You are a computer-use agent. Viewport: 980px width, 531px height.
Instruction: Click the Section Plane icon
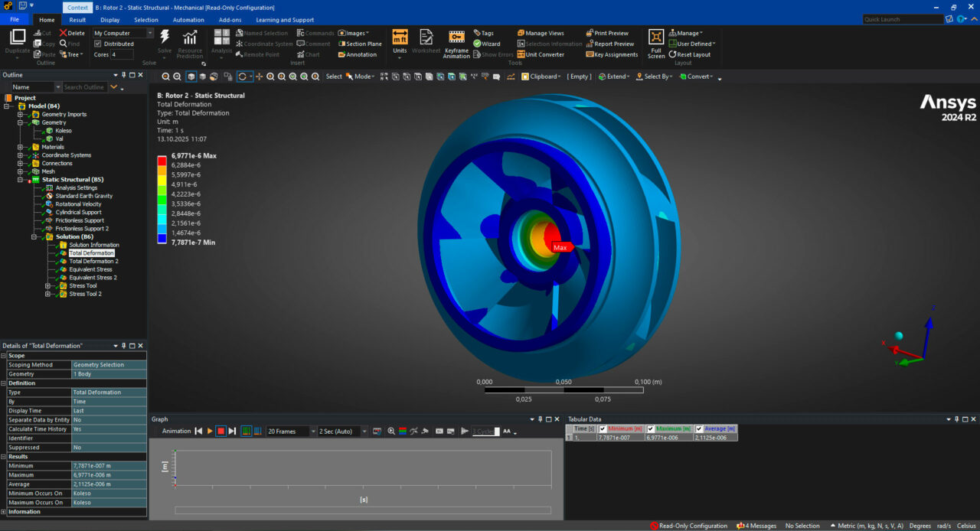(342, 44)
